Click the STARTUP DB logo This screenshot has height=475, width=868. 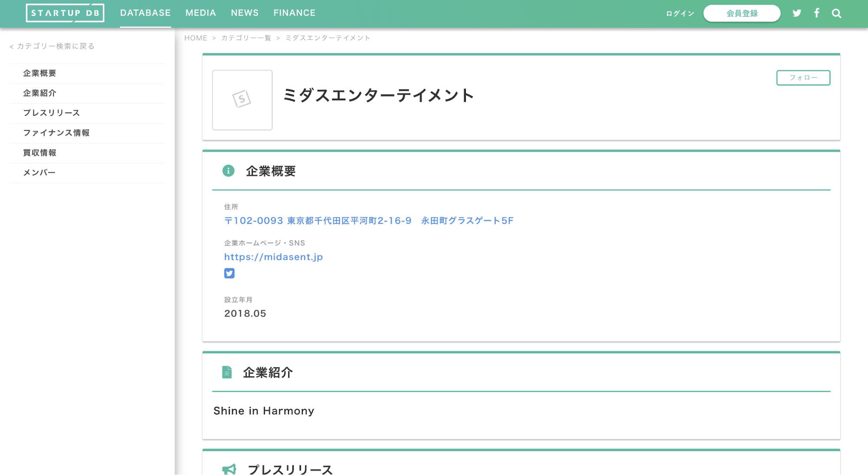(65, 13)
